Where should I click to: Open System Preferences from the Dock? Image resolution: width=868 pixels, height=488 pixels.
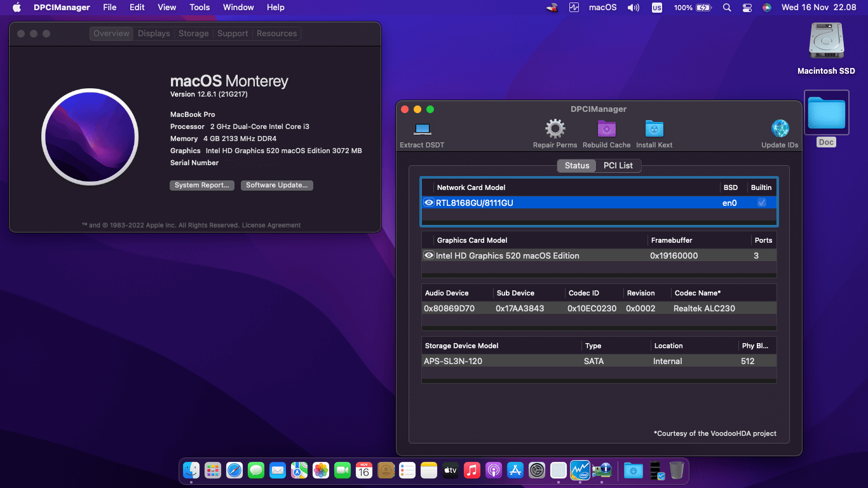pos(537,470)
